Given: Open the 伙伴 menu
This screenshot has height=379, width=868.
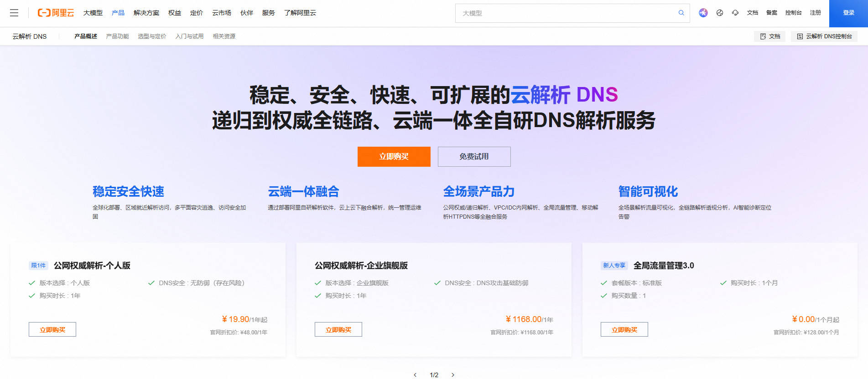Looking at the screenshot, I should pos(247,13).
